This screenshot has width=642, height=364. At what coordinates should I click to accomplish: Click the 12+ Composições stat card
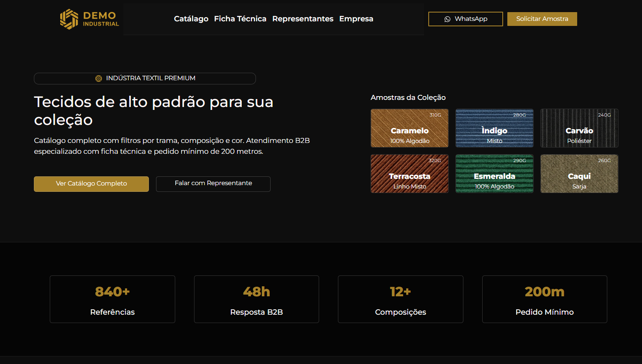point(401,299)
